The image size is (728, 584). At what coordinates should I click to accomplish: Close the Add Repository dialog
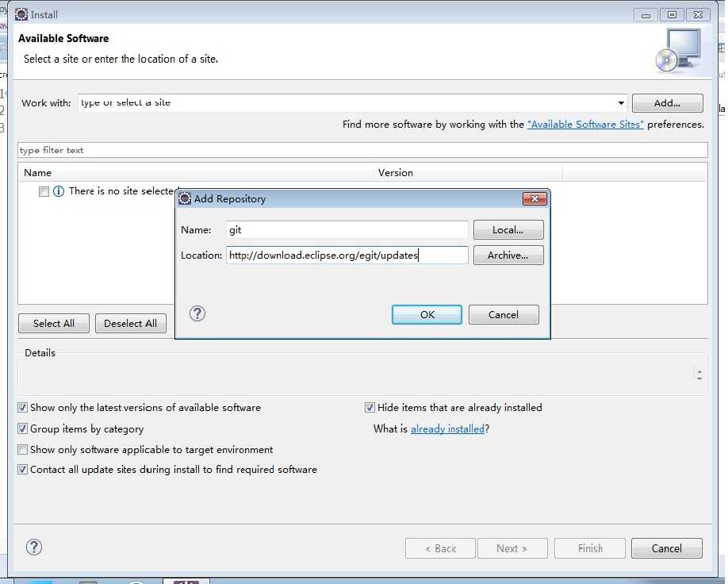coord(535,199)
